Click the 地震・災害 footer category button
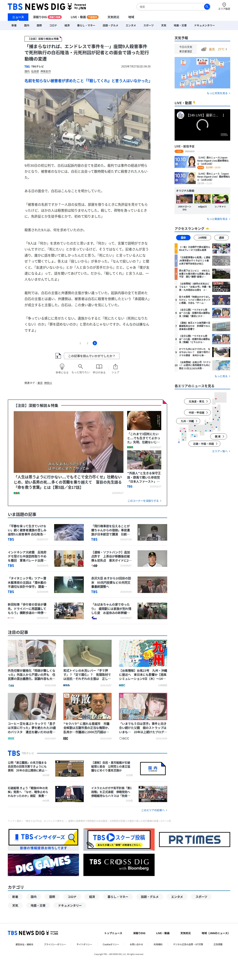This screenshot has width=238, height=980. point(38,905)
